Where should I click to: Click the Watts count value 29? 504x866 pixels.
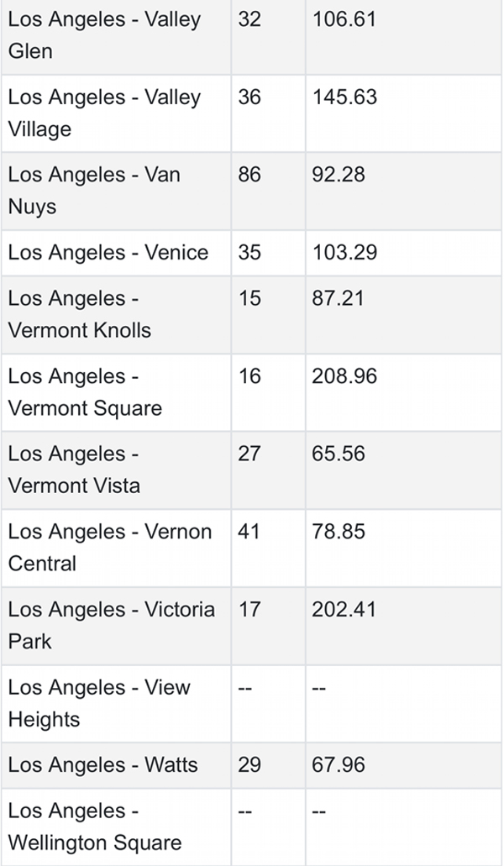coord(249,765)
